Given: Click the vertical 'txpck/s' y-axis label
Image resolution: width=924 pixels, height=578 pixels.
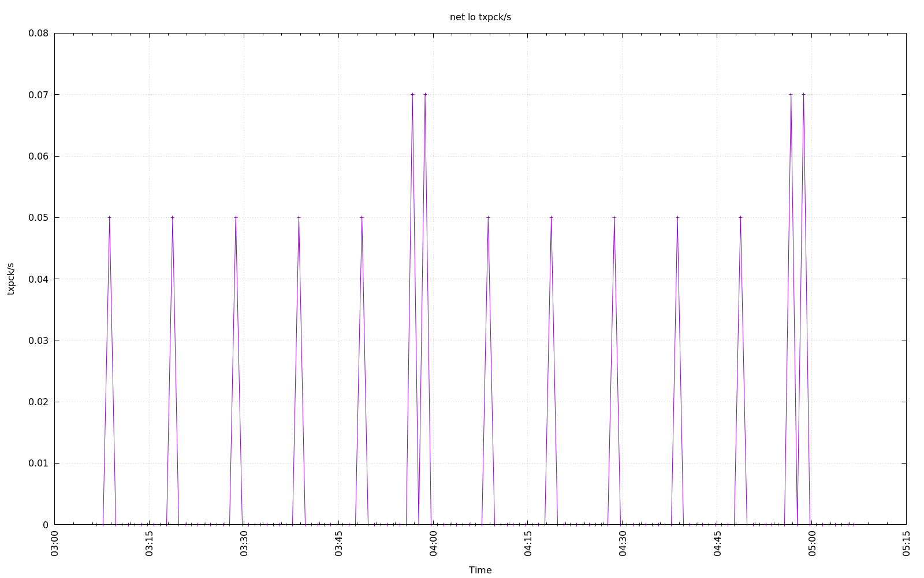Looking at the screenshot, I should click(10, 279).
